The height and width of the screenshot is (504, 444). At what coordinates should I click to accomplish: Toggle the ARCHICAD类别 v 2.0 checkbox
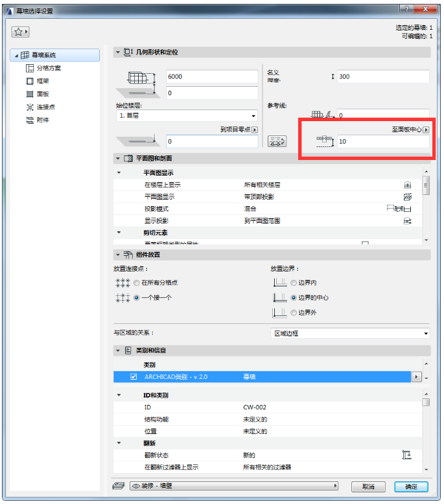tap(134, 377)
